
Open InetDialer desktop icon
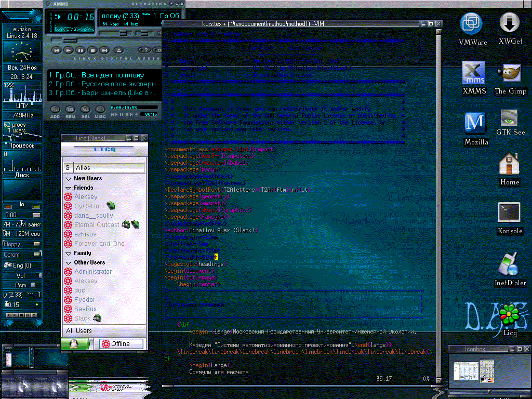[x=510, y=270]
